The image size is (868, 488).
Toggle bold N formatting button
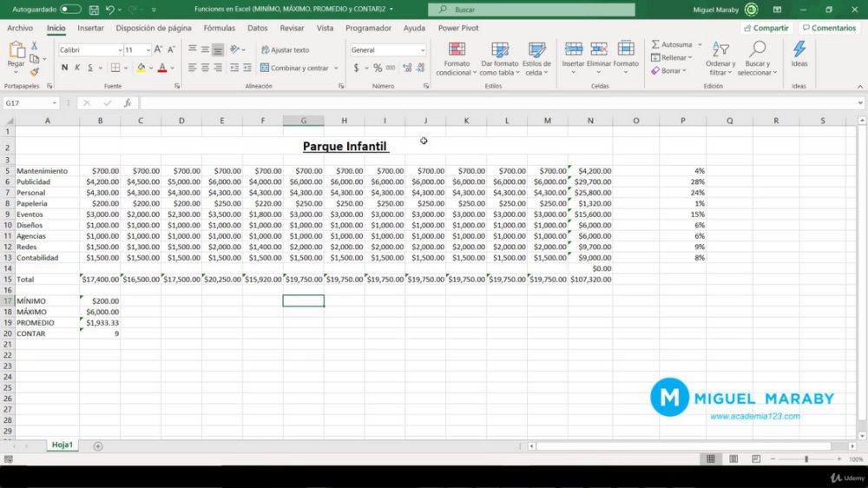point(64,68)
